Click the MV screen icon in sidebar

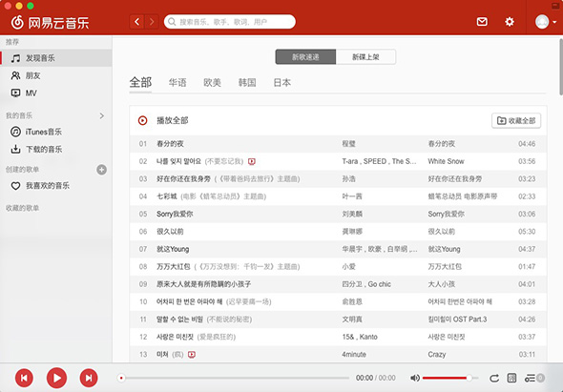click(x=15, y=93)
